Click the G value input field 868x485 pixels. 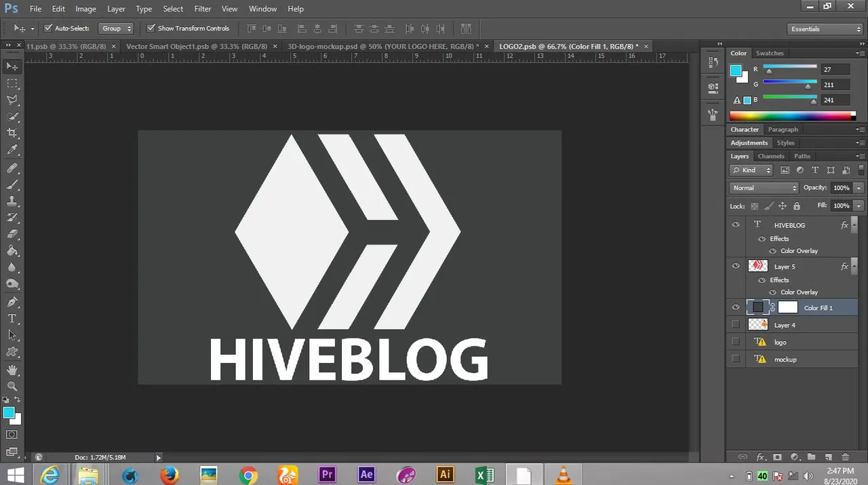coord(835,85)
